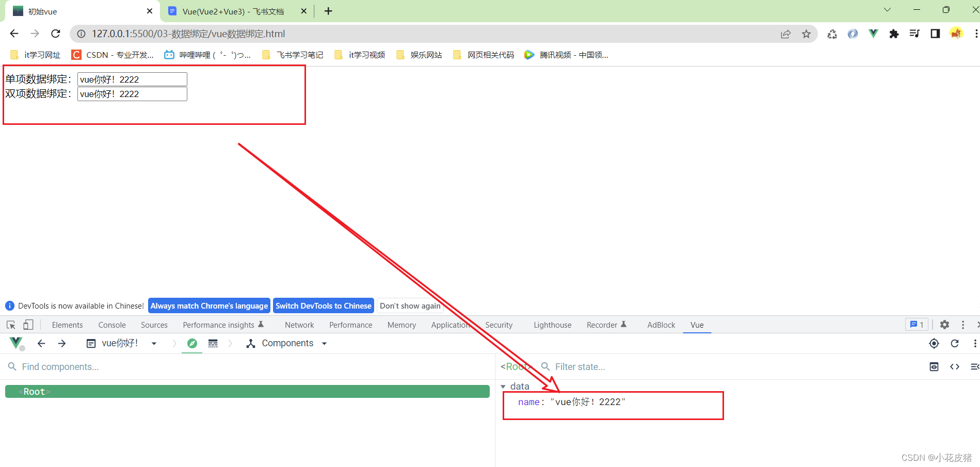This screenshot has height=467, width=980.
Task: Switch to the Vue(Vue2+Vue3) 飞书文档 browser tab
Action: [233, 11]
